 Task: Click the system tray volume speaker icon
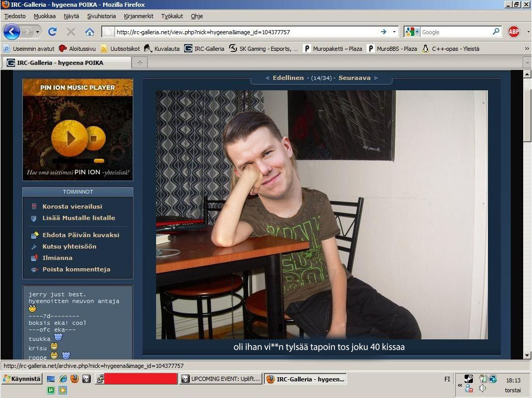[482, 388]
